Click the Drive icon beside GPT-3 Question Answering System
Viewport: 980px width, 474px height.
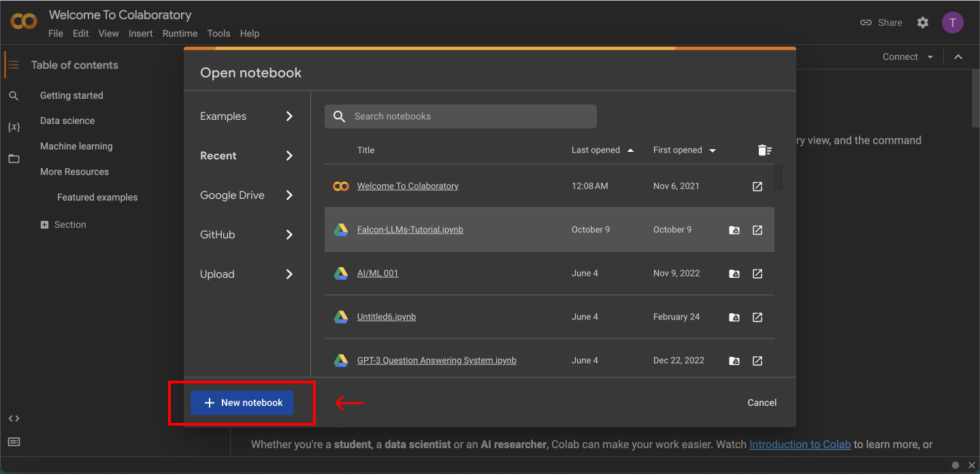341,360
